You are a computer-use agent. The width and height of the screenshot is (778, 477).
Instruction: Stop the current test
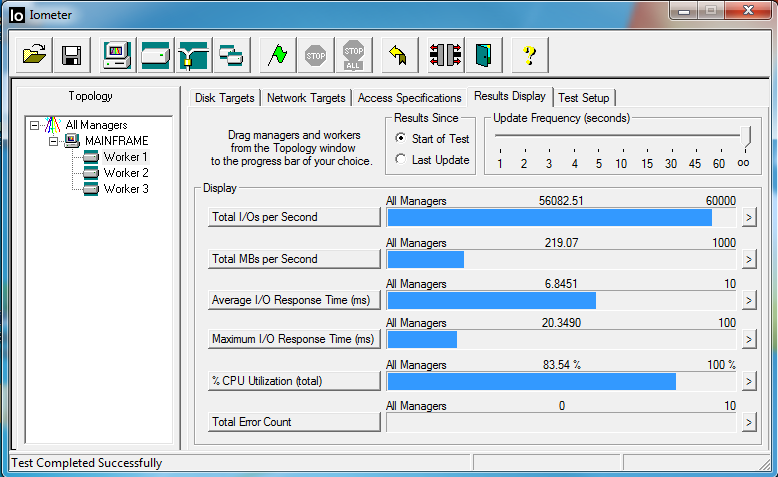(x=316, y=55)
